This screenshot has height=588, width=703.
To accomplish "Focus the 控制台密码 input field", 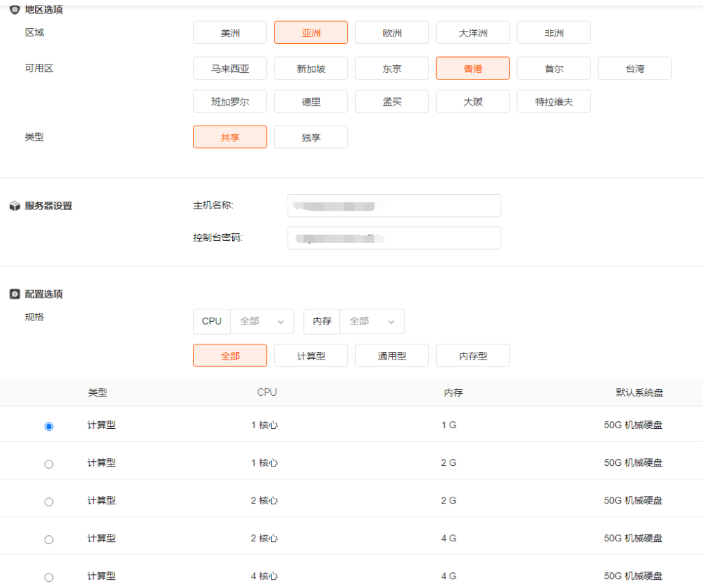I will pos(394,238).
